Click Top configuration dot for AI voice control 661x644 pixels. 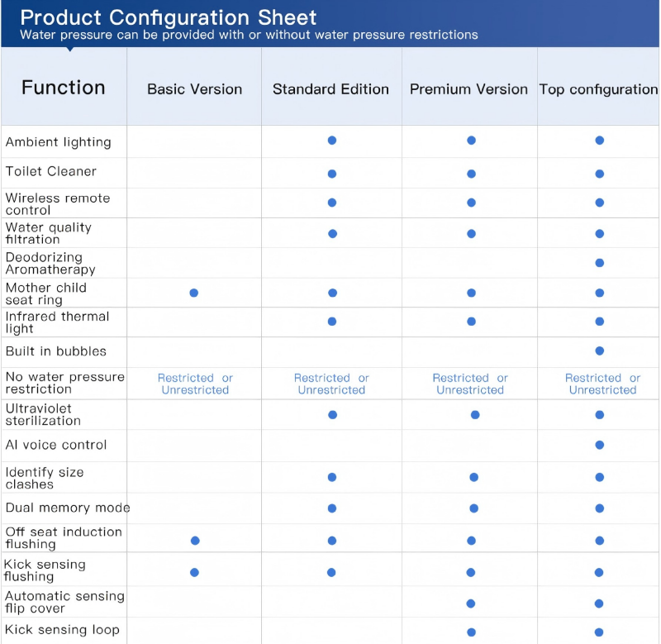coord(600,445)
